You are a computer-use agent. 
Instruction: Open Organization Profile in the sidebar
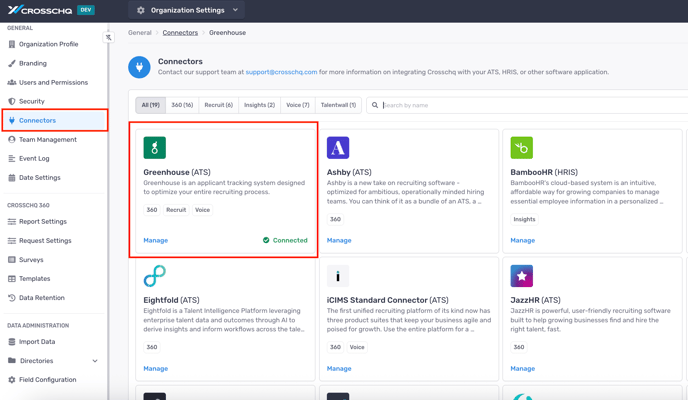(x=48, y=44)
